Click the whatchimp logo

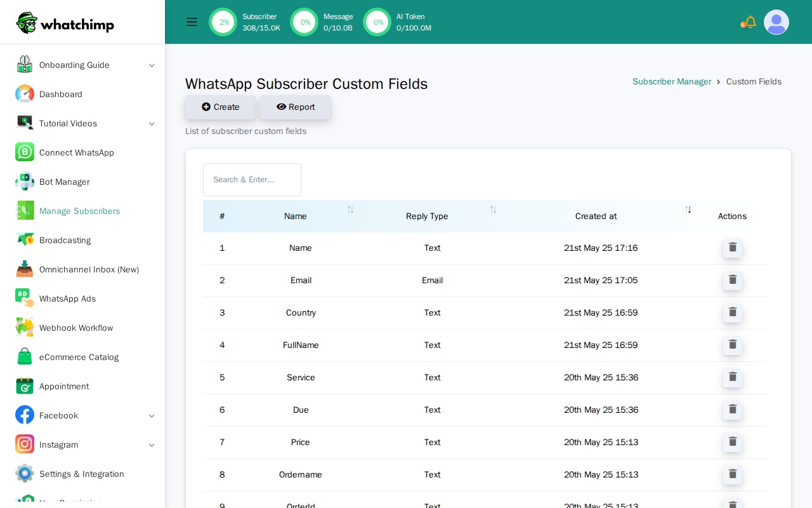(65, 23)
